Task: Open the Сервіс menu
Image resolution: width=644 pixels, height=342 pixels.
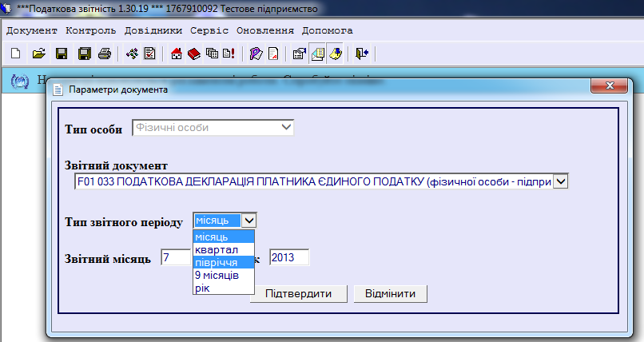Action: click(x=209, y=30)
